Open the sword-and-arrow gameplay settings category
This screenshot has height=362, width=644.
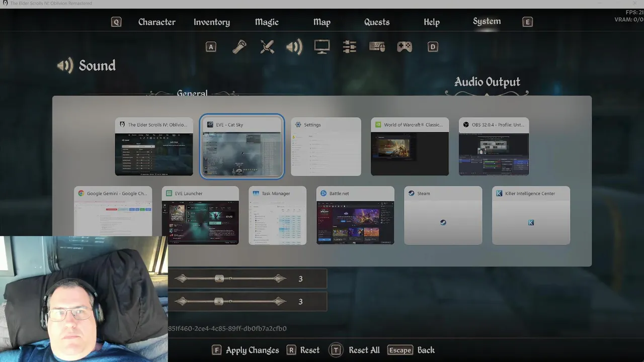267,47
